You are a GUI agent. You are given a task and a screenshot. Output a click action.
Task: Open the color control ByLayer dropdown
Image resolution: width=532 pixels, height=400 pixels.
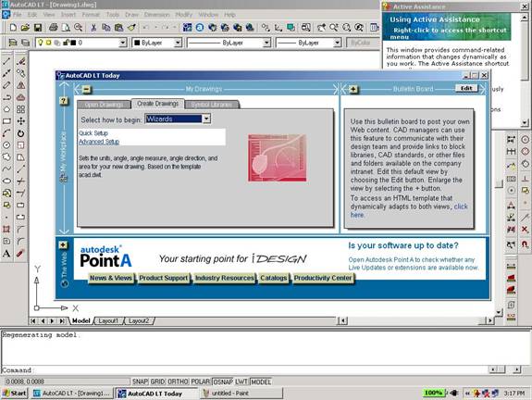pos(178,43)
